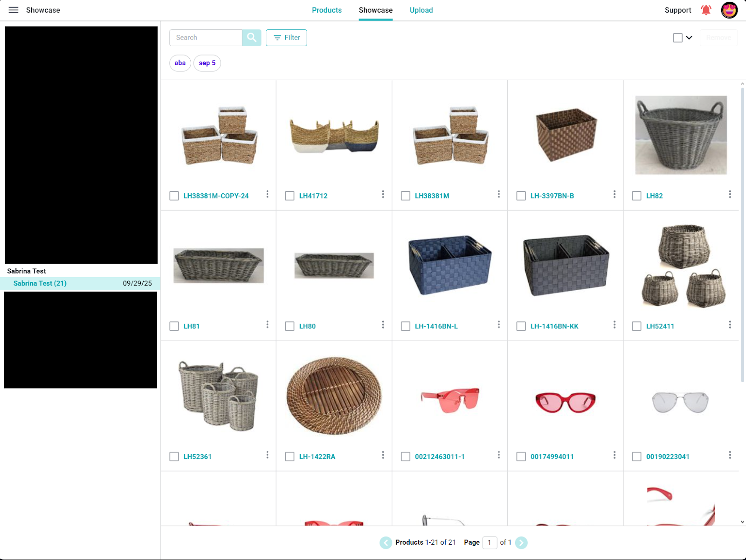Open the blue LH-1416BN-L basket thumbnail
Viewport: 746px width, 560px height.
point(450,265)
